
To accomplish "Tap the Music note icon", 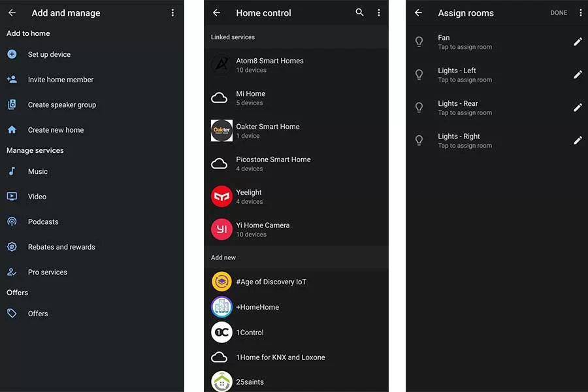I will (x=12, y=171).
